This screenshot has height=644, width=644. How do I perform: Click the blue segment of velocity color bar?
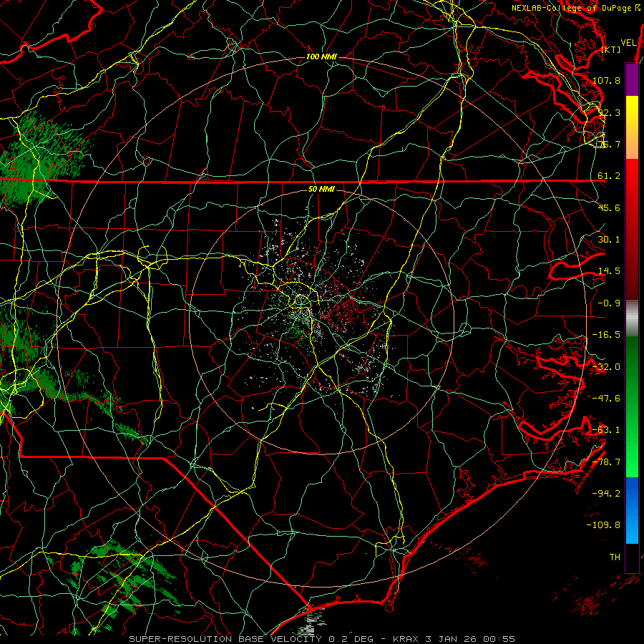click(x=632, y=510)
